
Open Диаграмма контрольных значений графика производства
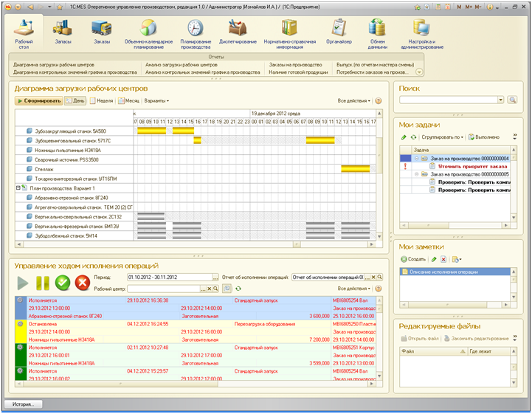(x=75, y=72)
